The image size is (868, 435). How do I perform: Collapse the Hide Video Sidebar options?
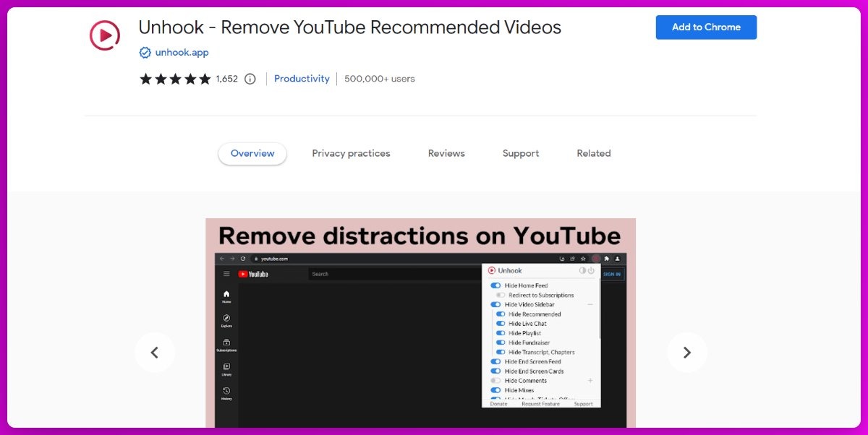coord(590,304)
